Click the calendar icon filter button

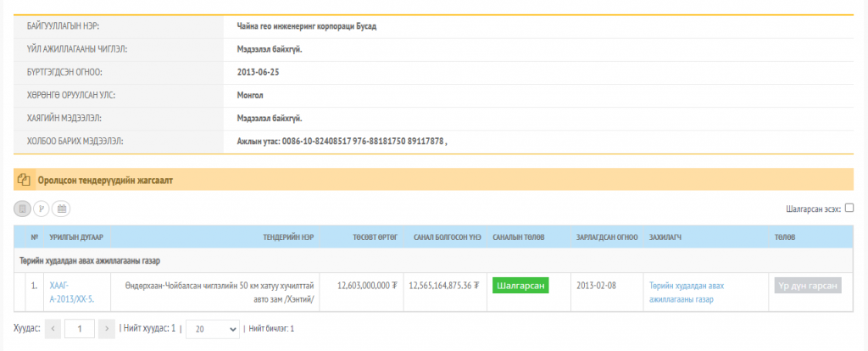point(61,209)
